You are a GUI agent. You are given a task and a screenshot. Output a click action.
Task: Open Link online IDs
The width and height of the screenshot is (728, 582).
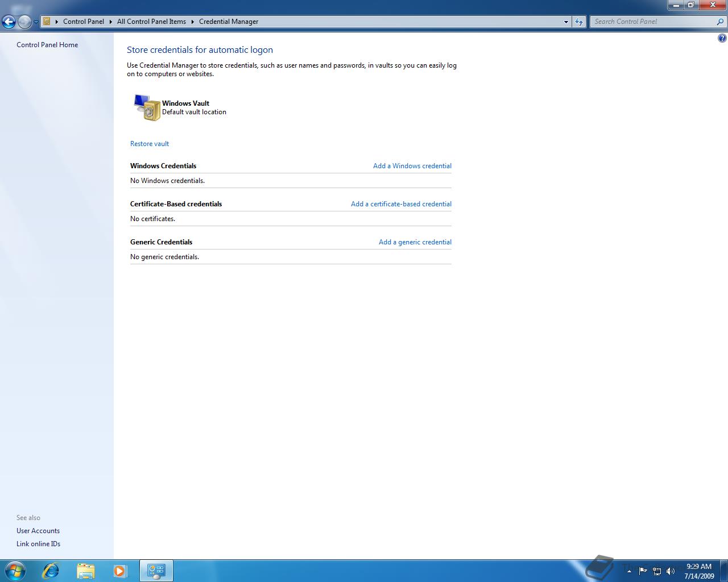click(38, 544)
